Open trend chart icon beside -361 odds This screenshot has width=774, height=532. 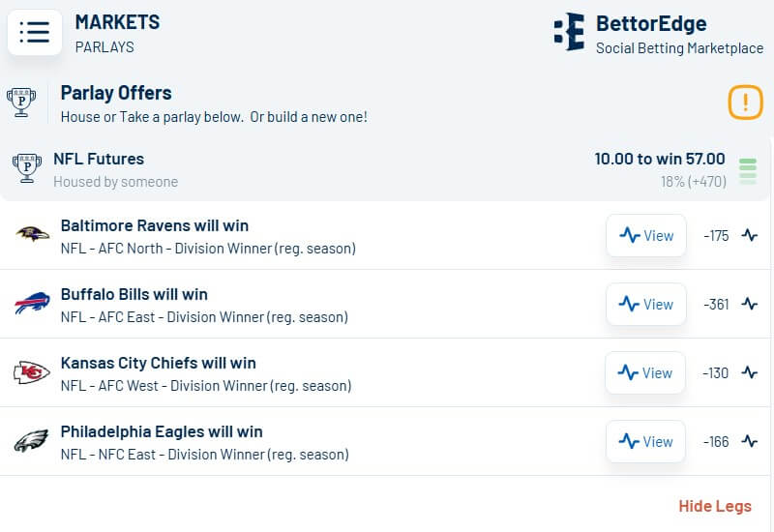tap(750, 304)
